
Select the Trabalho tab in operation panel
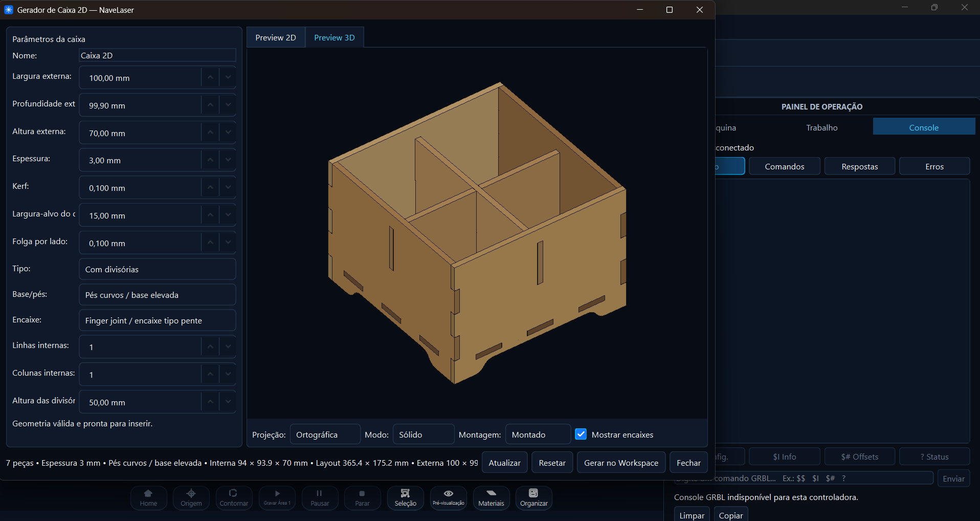coord(822,127)
